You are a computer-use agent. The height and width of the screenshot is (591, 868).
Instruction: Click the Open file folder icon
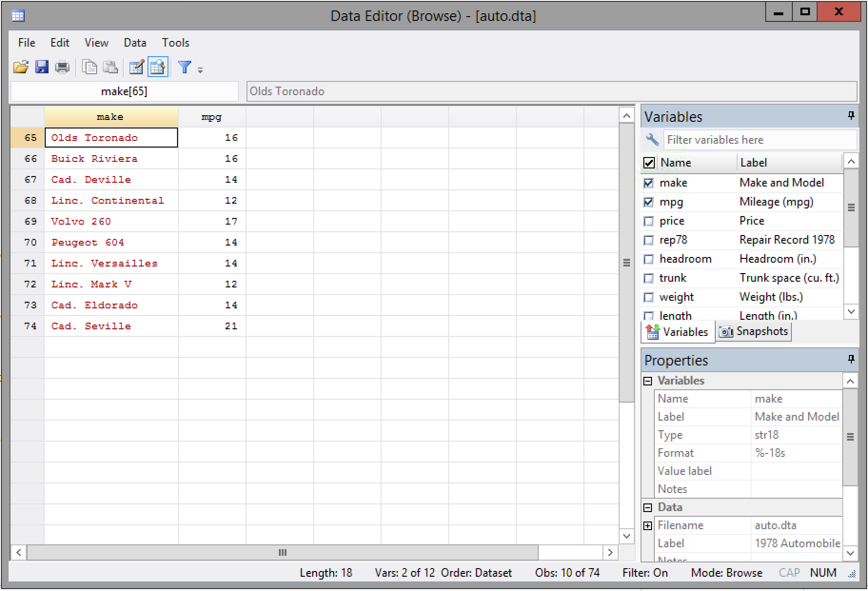coord(21,67)
